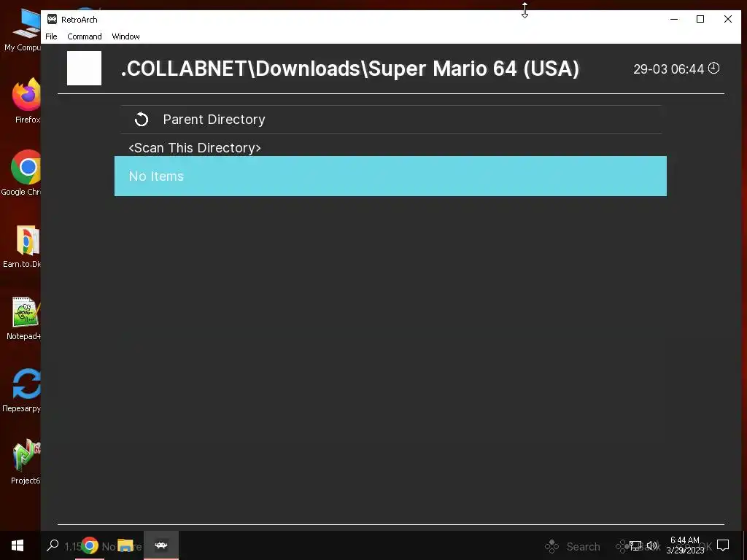
Task: Click RetroArch logo icon in title bar
Action: click(52, 19)
